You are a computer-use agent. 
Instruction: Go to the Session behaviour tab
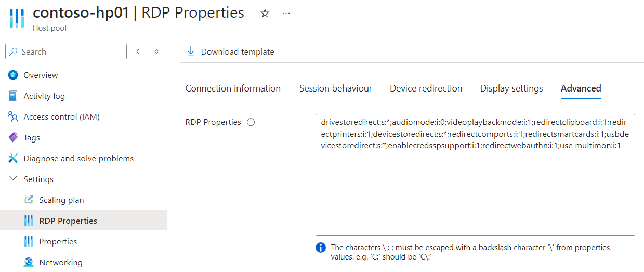click(x=335, y=88)
